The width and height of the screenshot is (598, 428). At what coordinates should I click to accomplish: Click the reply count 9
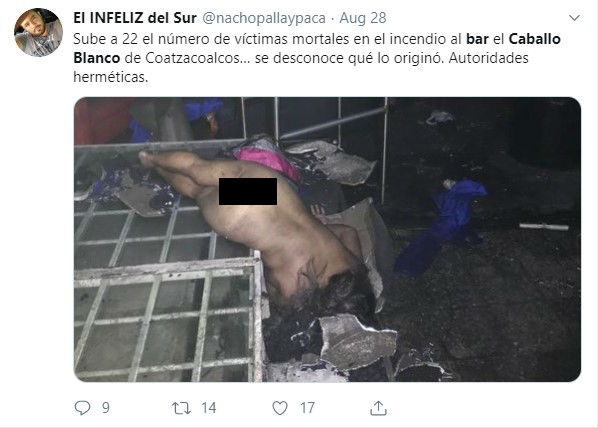[106, 408]
